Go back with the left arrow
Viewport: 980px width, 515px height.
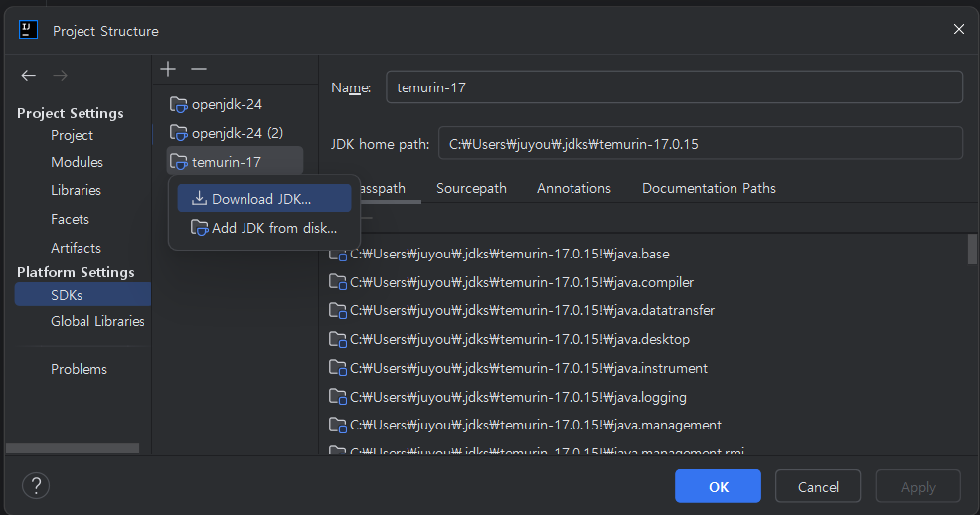coord(28,76)
